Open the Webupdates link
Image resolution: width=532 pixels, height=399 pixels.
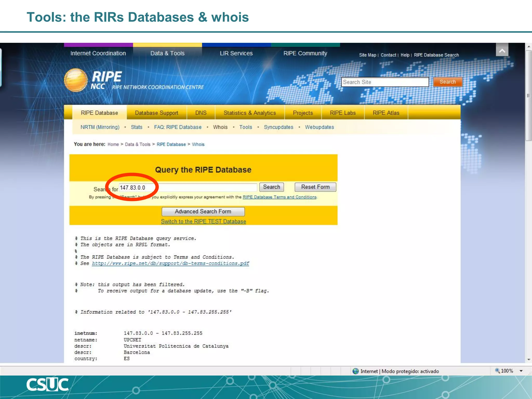click(320, 127)
